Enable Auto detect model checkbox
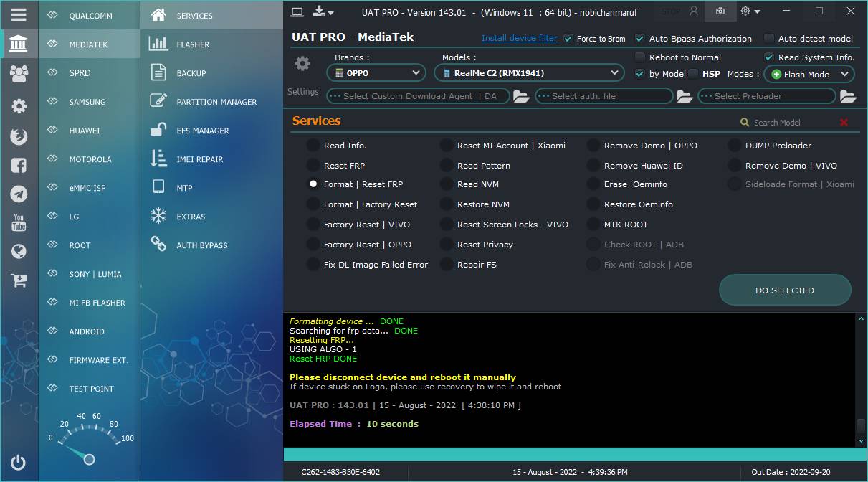The height and width of the screenshot is (482, 868). (x=769, y=39)
